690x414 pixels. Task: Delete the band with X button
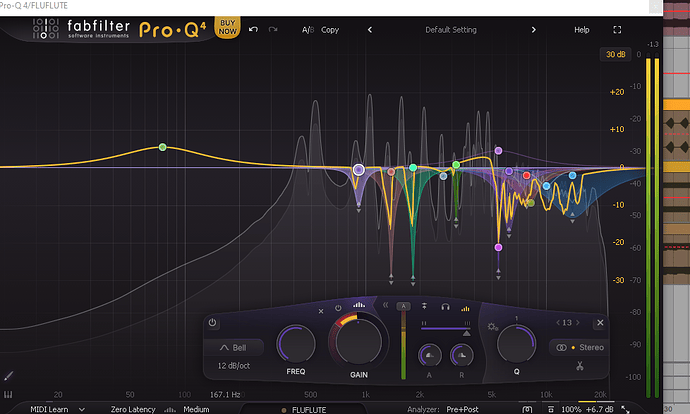pos(600,322)
